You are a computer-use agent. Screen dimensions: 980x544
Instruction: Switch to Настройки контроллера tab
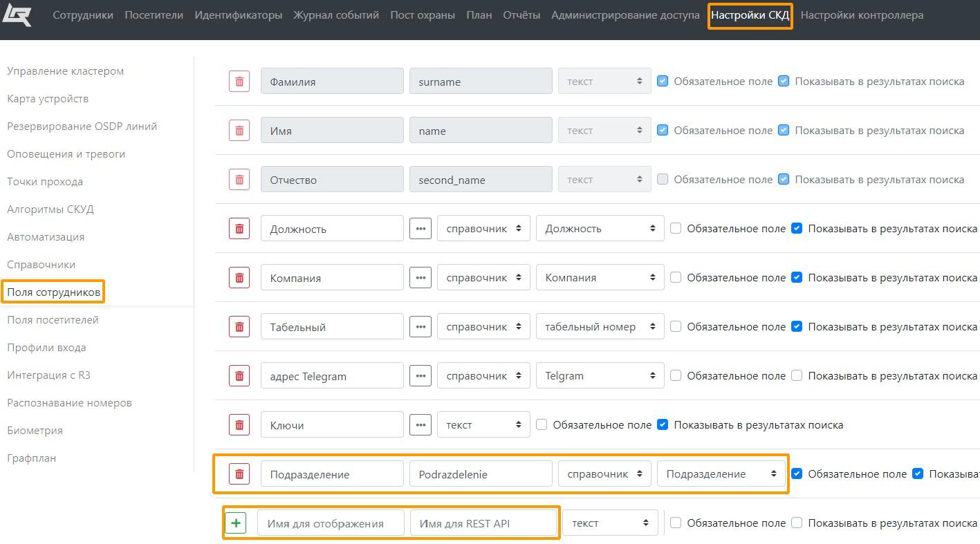[861, 15]
